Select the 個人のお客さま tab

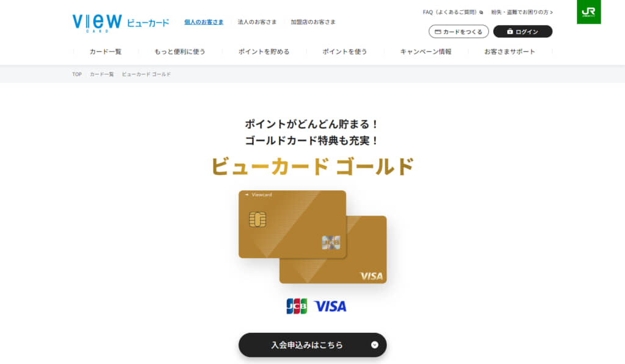coord(204,22)
